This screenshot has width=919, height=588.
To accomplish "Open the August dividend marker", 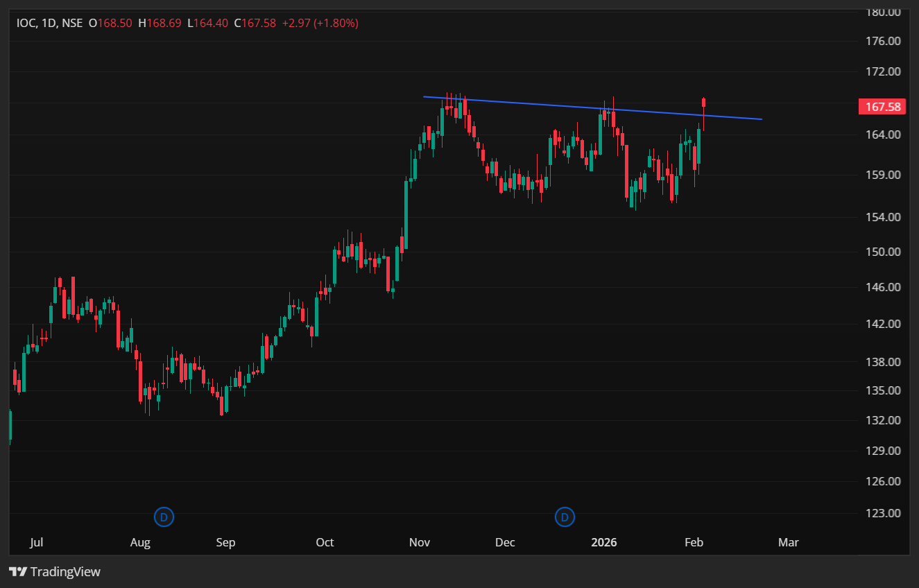I will pyautogui.click(x=164, y=517).
